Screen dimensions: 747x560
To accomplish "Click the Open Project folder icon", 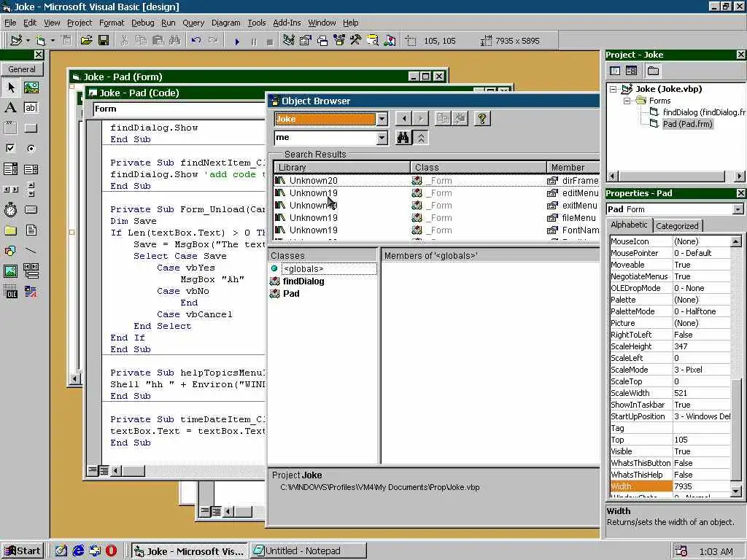I will pos(86,41).
